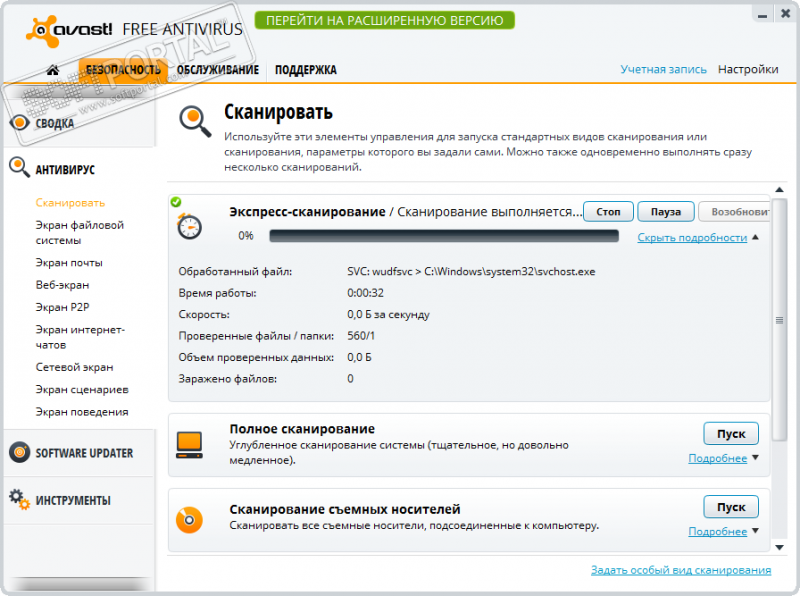Image resolution: width=800 pixels, height=596 pixels.
Task: Expand the full scan details arrow
Action: tap(756, 457)
